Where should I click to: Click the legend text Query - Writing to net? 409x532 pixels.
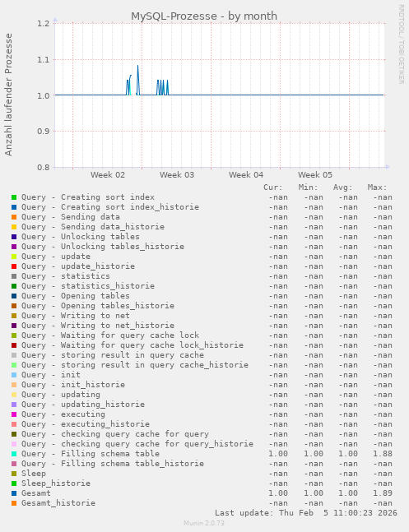[76, 316]
